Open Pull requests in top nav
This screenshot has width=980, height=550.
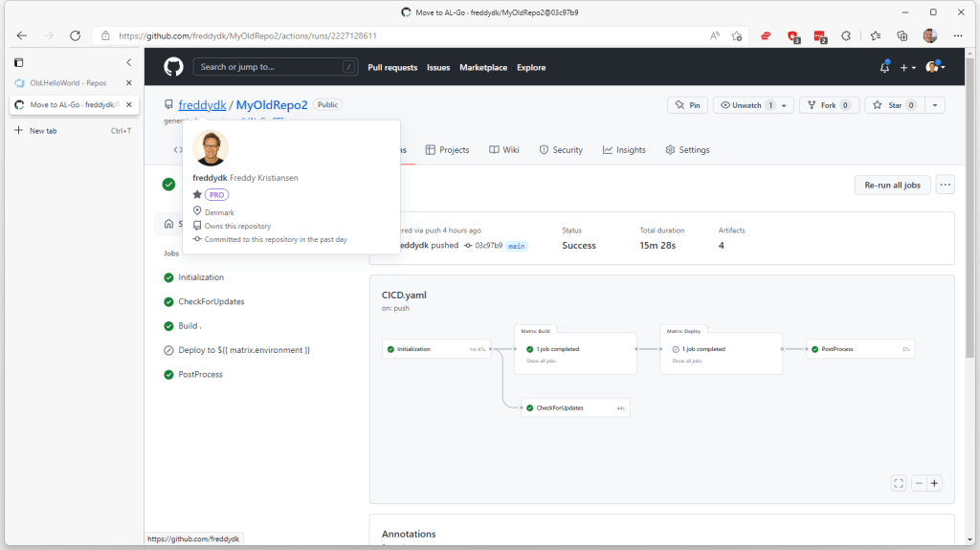coord(392,68)
